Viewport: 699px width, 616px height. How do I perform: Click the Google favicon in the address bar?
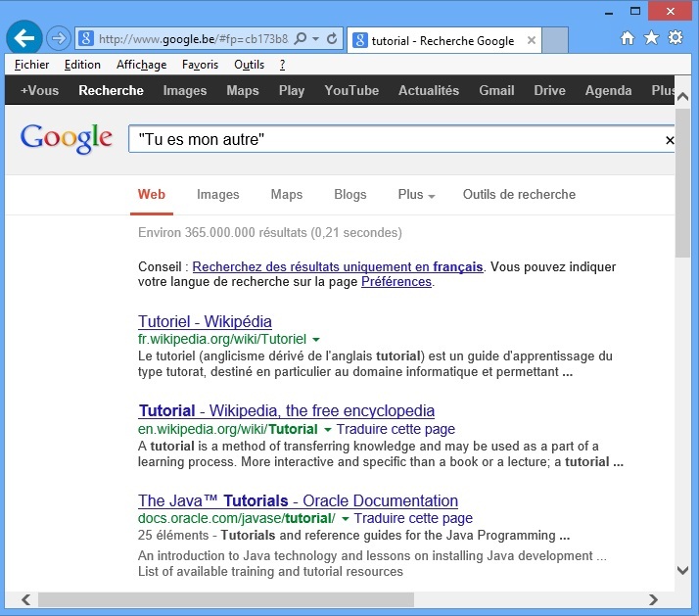point(86,39)
